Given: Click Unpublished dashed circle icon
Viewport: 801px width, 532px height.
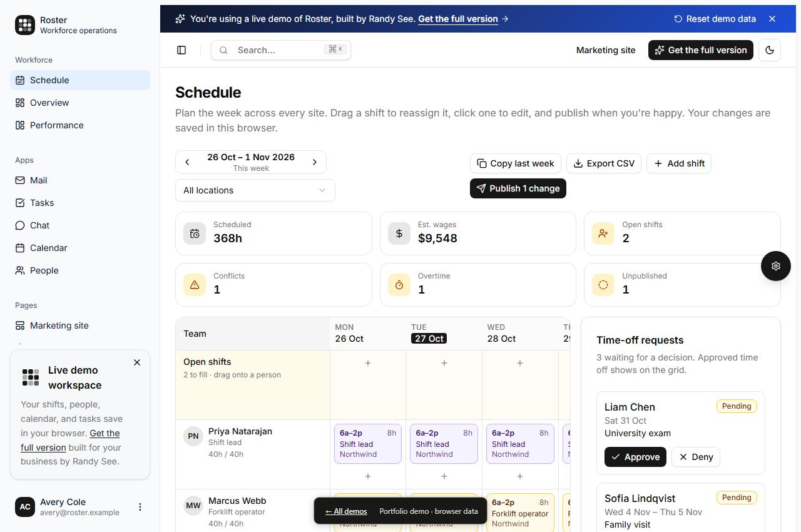Looking at the screenshot, I should click(603, 285).
